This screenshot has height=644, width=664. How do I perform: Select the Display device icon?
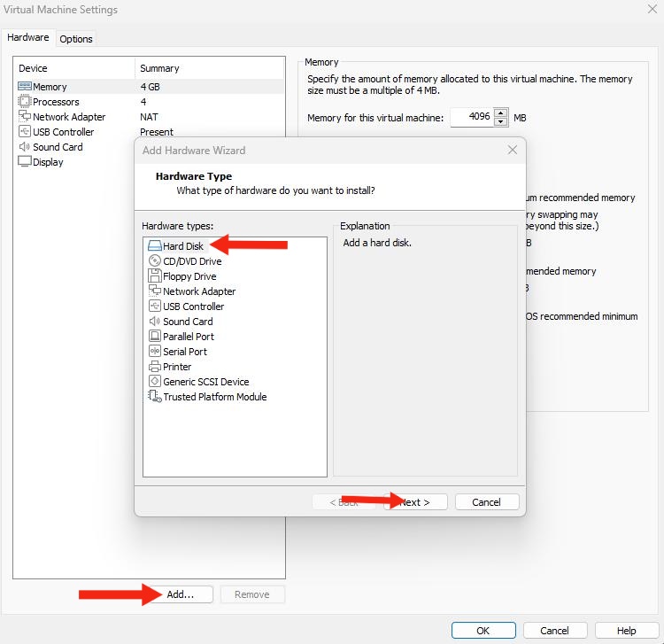pos(25,162)
